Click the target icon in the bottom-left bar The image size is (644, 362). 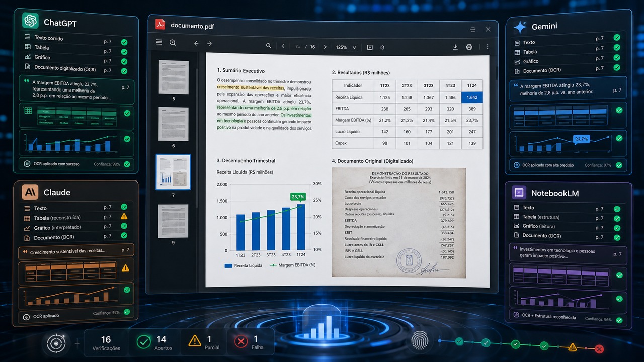click(55, 343)
